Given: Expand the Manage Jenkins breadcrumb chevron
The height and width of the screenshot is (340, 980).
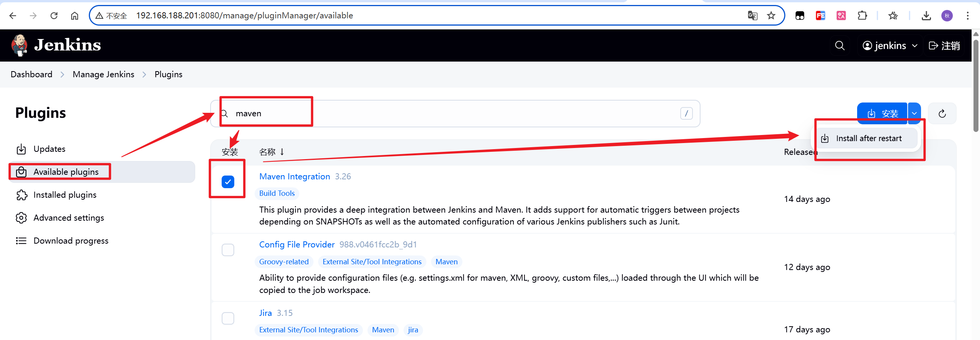Looking at the screenshot, I should click(x=144, y=75).
